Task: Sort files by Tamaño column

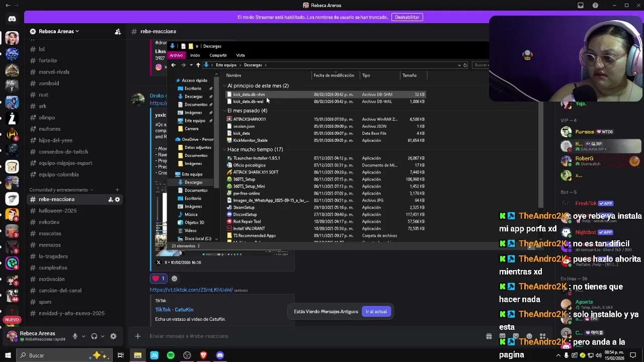Action: pos(413,75)
